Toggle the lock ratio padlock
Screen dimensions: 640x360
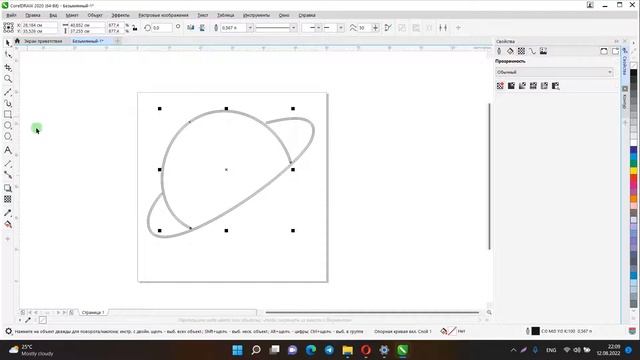tap(135, 28)
